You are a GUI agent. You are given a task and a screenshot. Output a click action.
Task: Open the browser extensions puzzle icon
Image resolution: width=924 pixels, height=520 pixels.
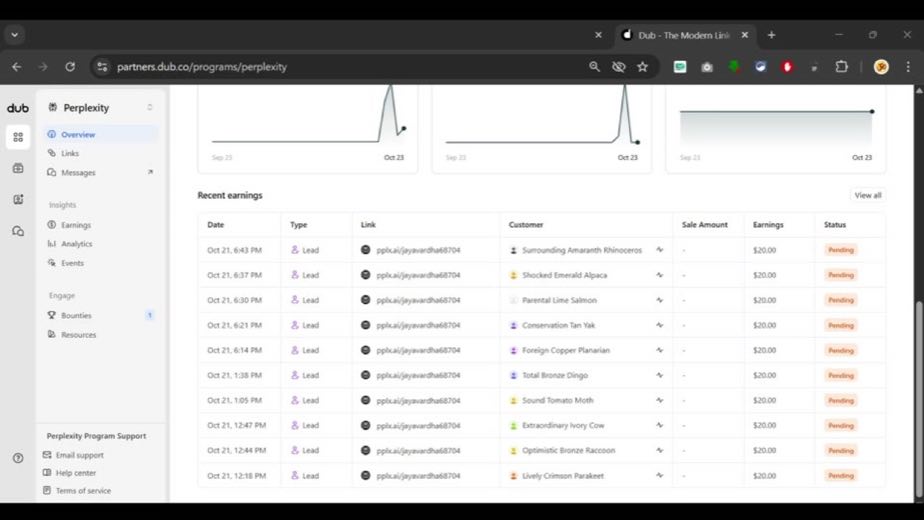point(842,67)
